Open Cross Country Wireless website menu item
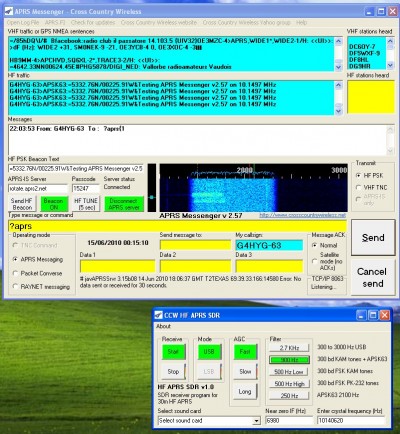Viewport: 400px width, 434px height. pos(159,23)
